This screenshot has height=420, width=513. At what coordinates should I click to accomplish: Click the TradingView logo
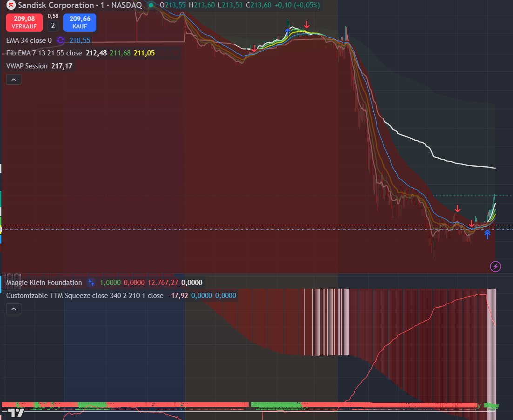(16, 413)
